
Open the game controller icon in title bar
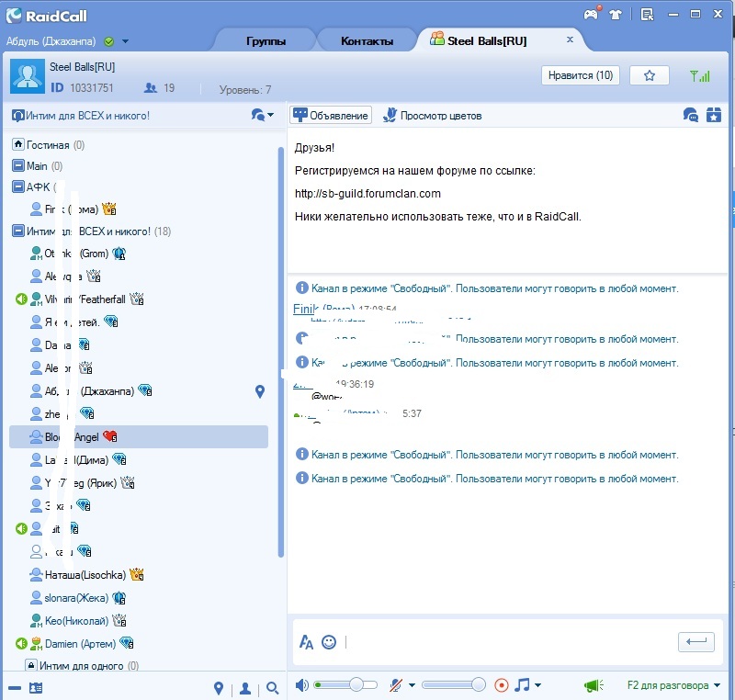[592, 15]
